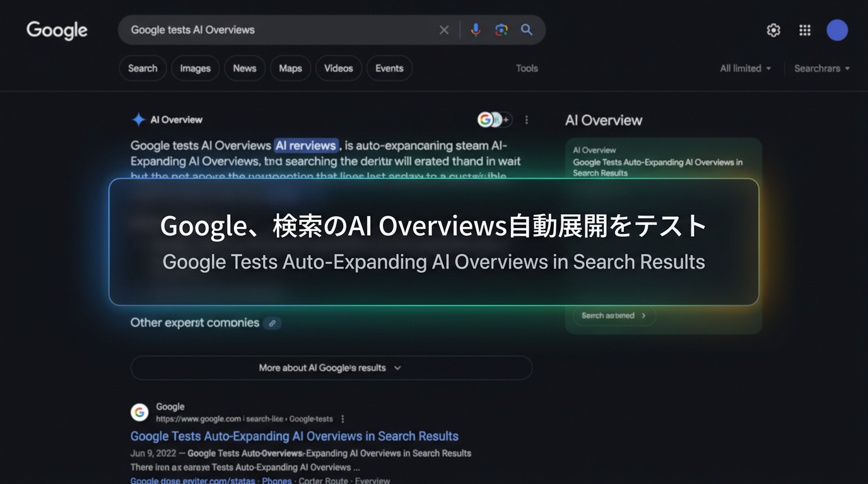Screen dimensions: 868x484
Task: Click the source icons cluster in AI Overview
Action: 495,120
